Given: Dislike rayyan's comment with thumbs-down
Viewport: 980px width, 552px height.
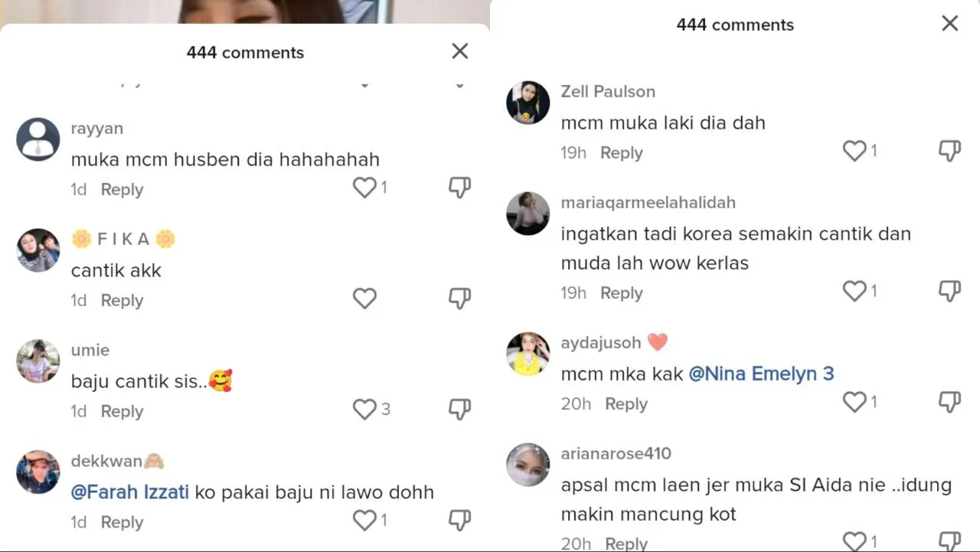Looking at the screenshot, I should (459, 188).
